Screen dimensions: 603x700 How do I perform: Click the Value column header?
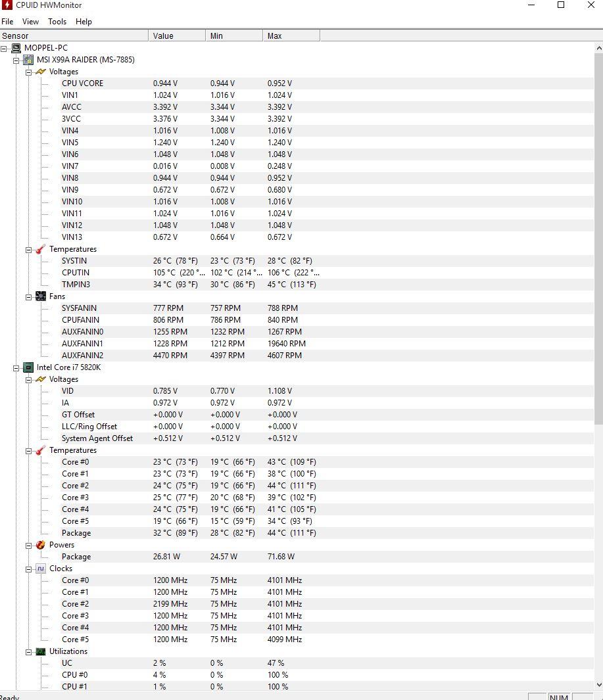click(177, 35)
